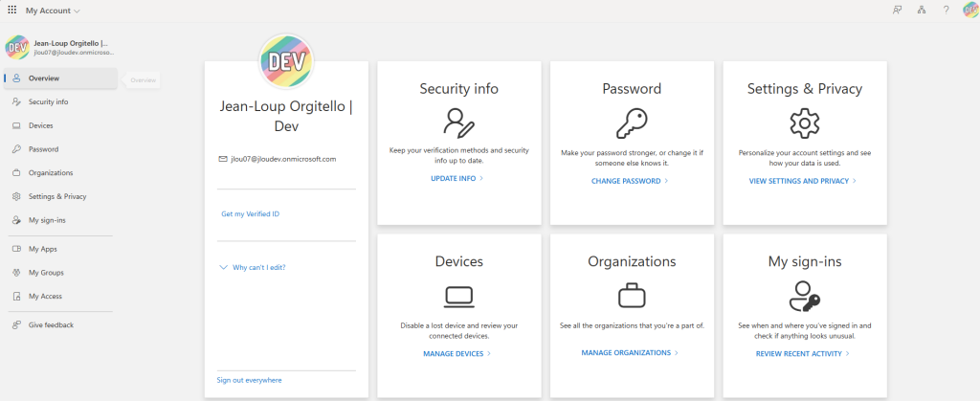This screenshot has height=401, width=980.
Task: Click the Organizations card heading
Action: [632, 261]
